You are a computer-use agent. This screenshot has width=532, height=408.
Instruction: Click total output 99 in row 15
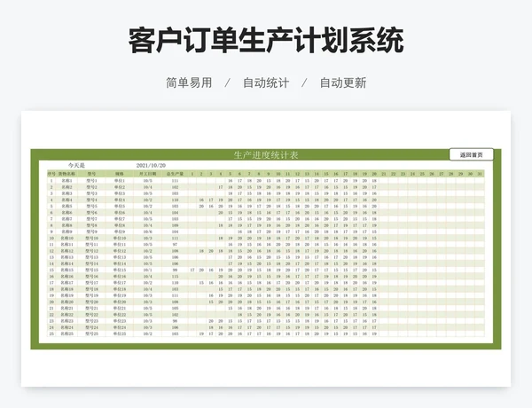pos(175,270)
